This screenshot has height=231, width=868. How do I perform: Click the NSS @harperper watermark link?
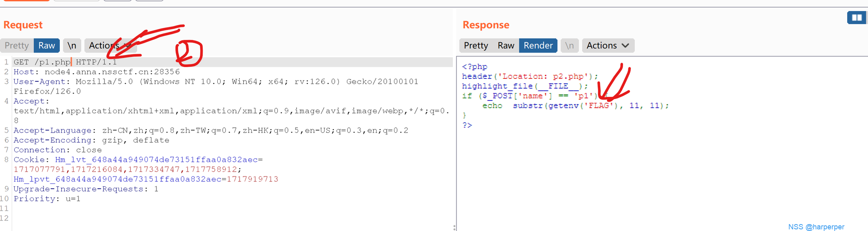pyautogui.click(x=816, y=227)
